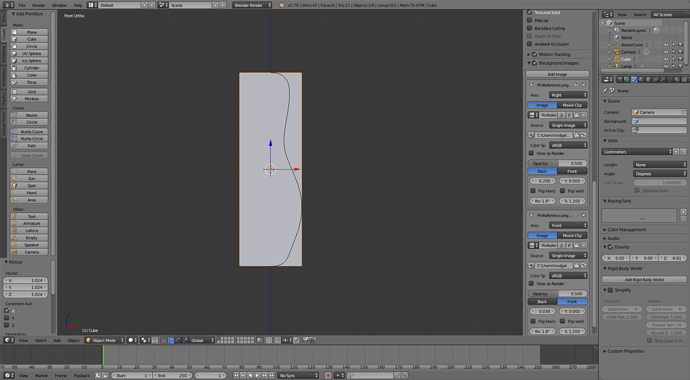Add a Camera from the Other section

pyautogui.click(x=29, y=252)
